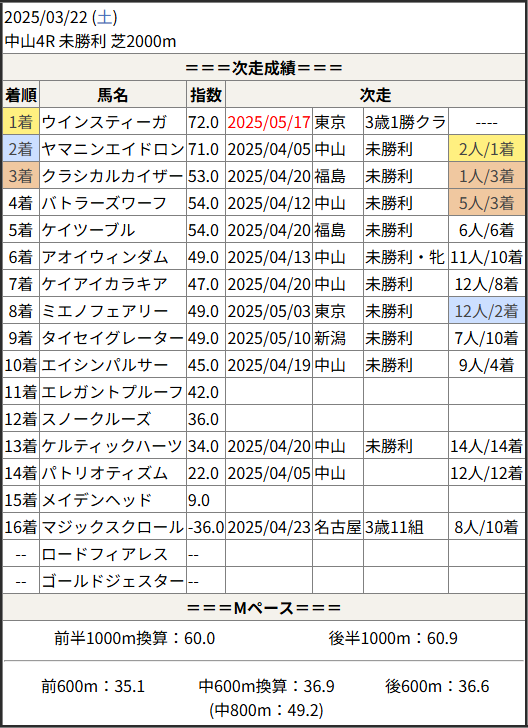Click the 次走成績 section heading
The width and height of the screenshot is (528, 728).
pyautogui.click(x=264, y=68)
